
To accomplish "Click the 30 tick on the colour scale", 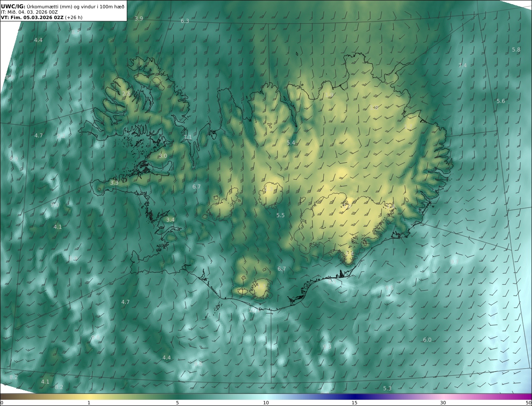I will (443, 403).
